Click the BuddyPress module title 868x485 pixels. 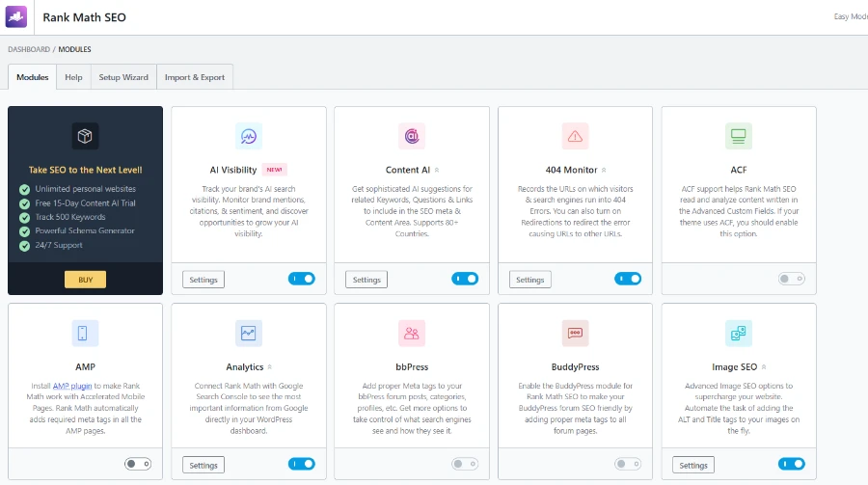click(x=575, y=367)
